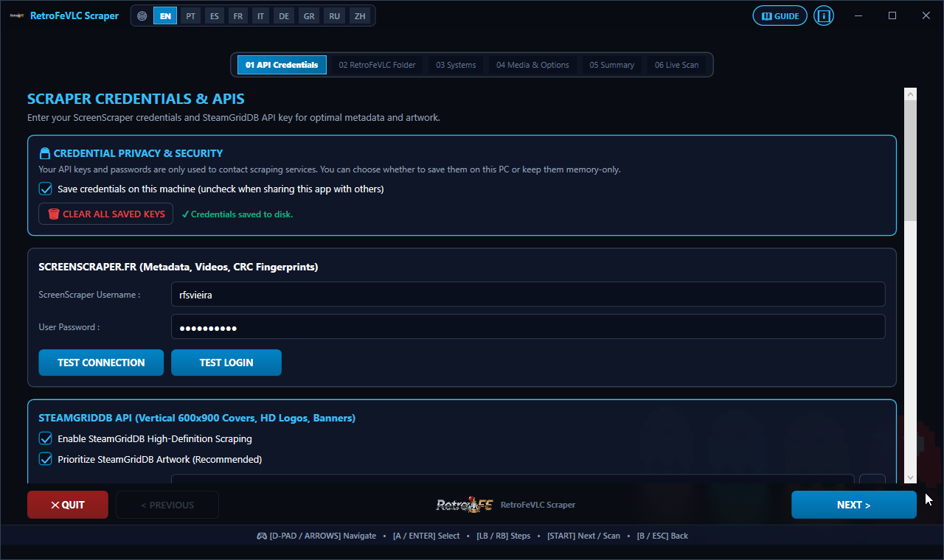Click the TEST LOGIN button
The width and height of the screenshot is (944, 560).
click(226, 363)
